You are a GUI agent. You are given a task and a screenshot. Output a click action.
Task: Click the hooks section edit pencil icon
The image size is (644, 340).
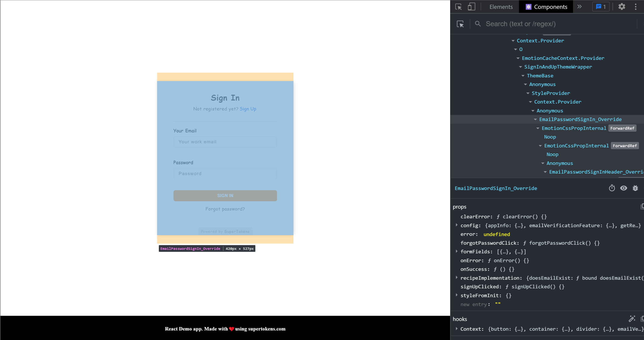coord(632,319)
